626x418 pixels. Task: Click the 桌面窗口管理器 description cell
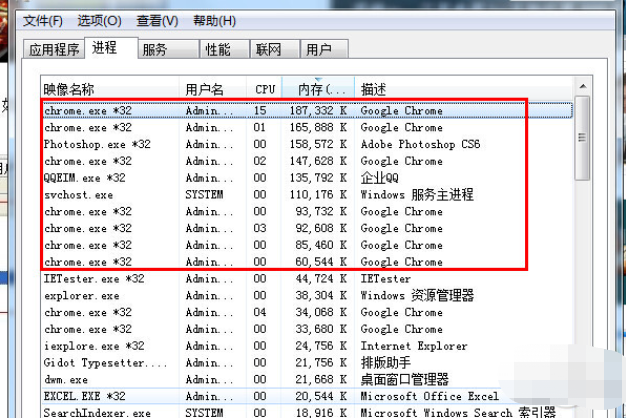click(x=404, y=379)
